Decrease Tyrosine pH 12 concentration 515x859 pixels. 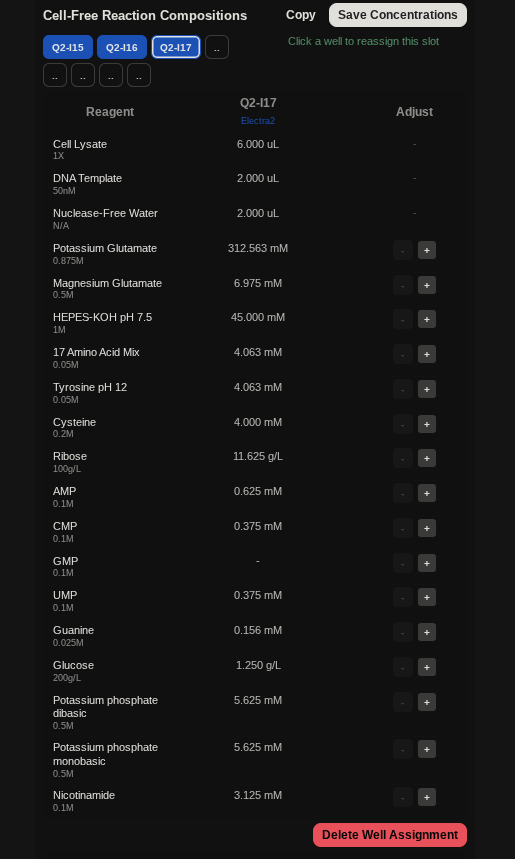coord(403,389)
